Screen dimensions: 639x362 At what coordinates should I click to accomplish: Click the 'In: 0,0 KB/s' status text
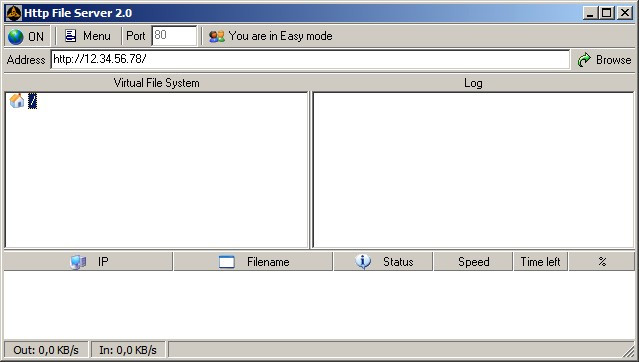[128, 350]
